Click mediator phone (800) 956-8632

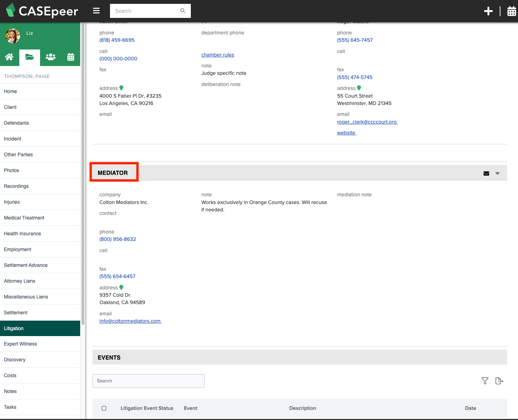(118, 239)
